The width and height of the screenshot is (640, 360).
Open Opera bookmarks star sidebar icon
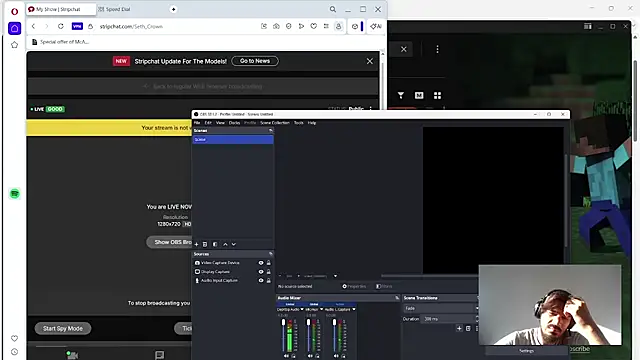tap(15, 45)
